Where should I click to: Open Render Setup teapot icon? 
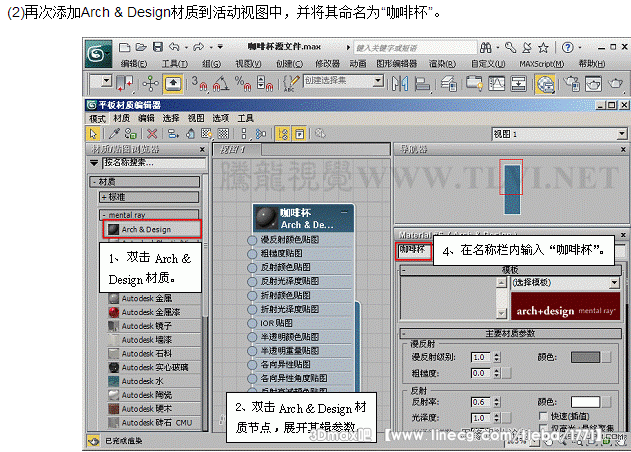coord(571,84)
